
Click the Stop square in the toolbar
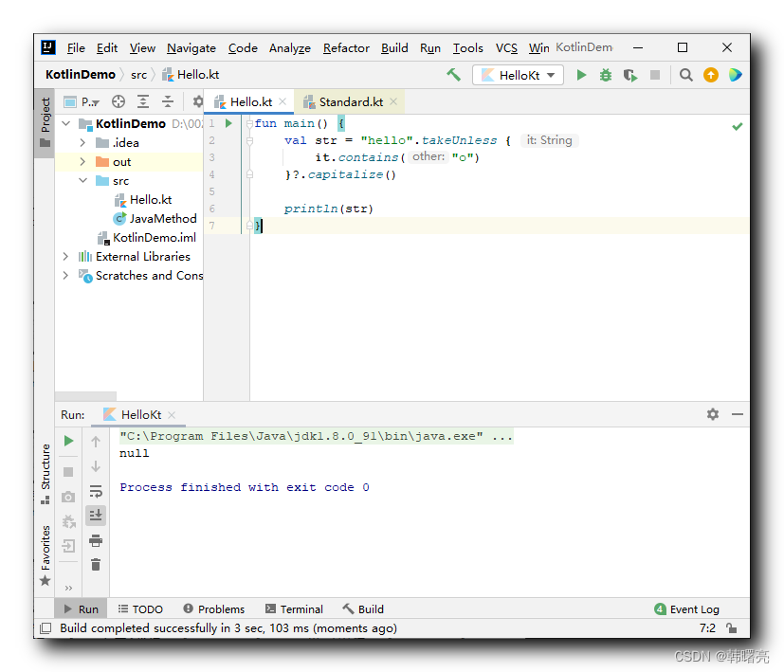654,75
